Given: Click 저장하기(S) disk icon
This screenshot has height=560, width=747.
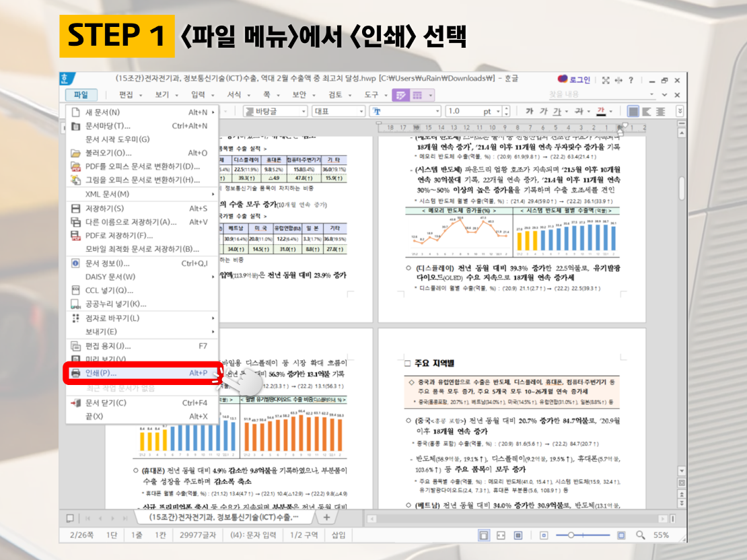Looking at the screenshot, I should tap(75, 208).
